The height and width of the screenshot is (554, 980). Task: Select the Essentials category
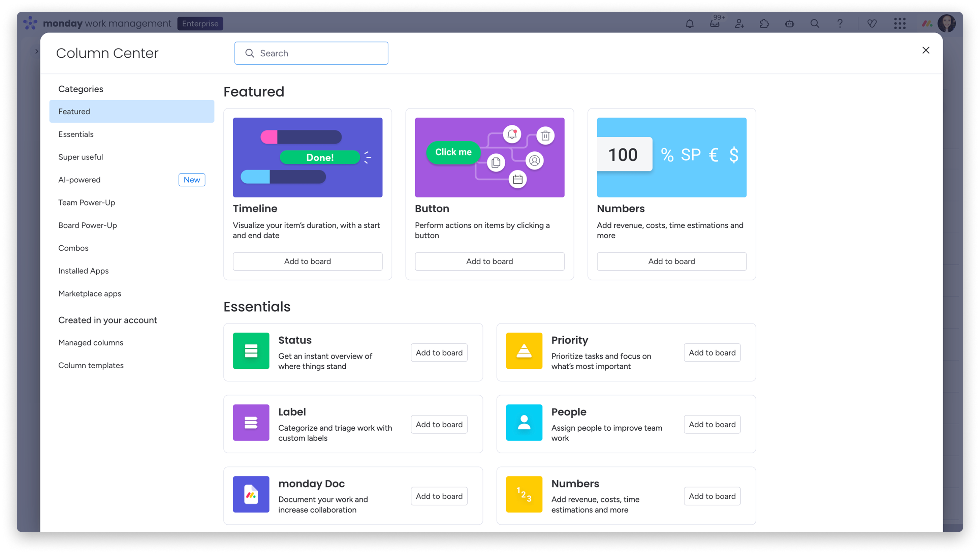click(76, 134)
